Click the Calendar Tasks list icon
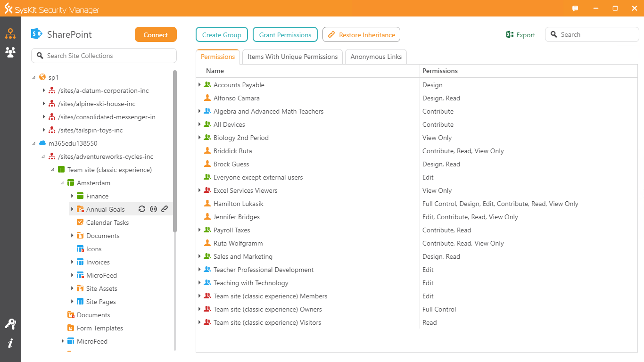 pyautogui.click(x=80, y=222)
